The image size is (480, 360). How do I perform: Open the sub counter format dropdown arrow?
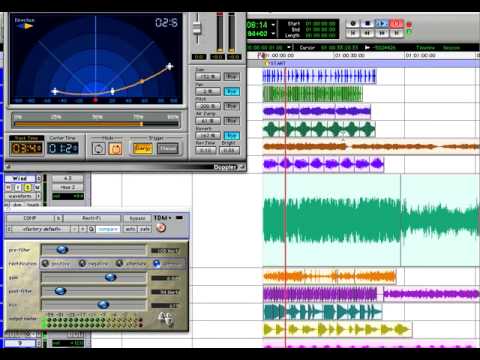[x=273, y=34]
